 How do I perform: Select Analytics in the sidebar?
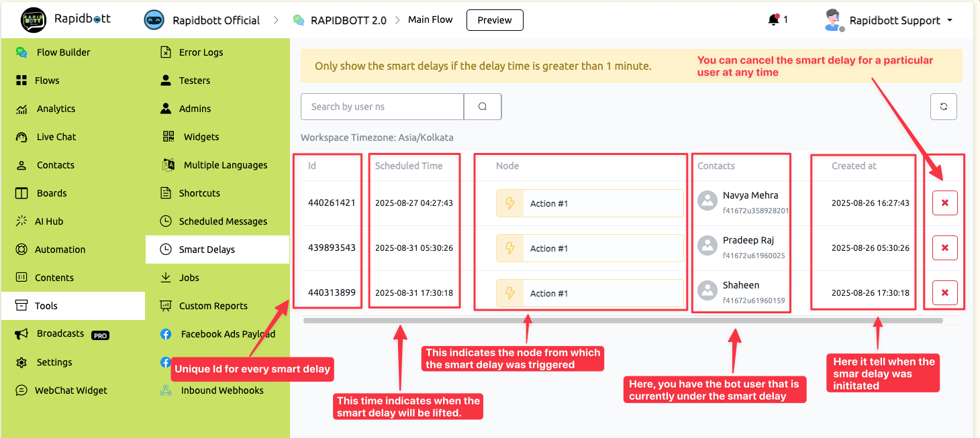point(56,109)
